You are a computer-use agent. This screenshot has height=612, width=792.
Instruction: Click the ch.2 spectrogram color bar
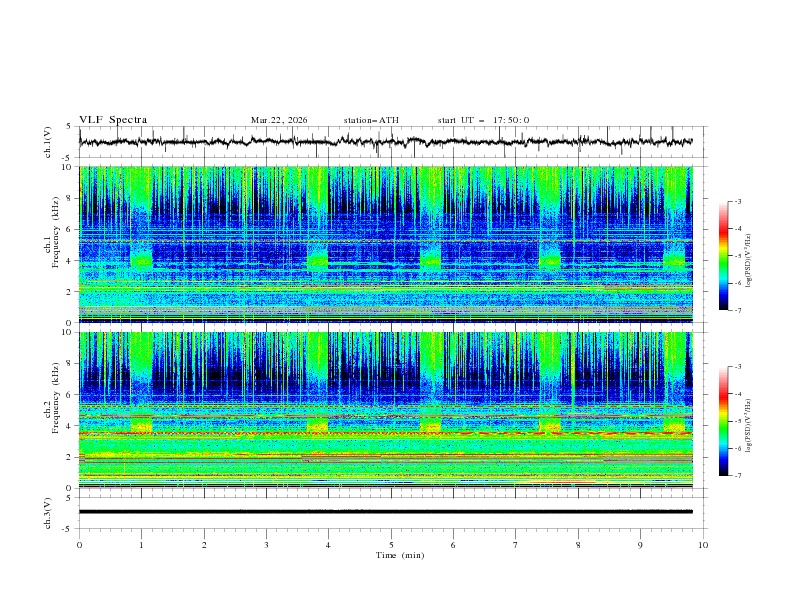click(x=723, y=421)
